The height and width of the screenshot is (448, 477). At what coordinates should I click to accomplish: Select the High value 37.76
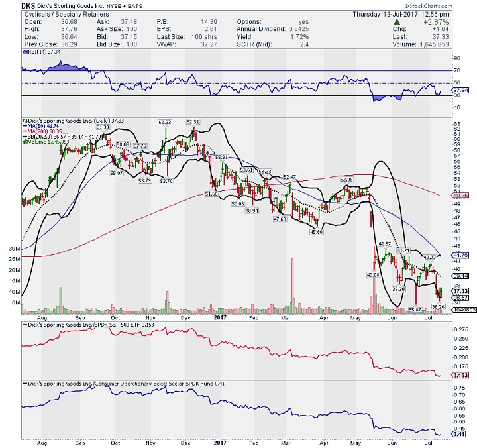point(69,29)
